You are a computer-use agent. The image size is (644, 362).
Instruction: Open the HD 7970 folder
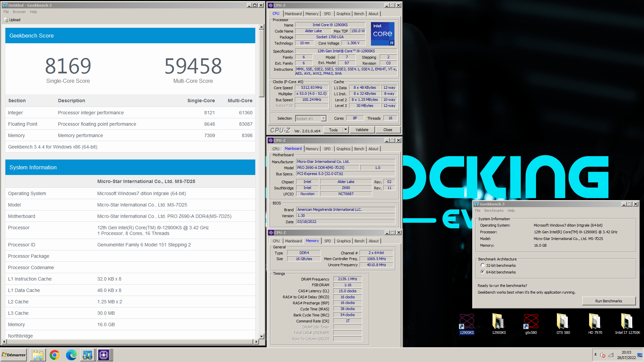[x=595, y=324]
